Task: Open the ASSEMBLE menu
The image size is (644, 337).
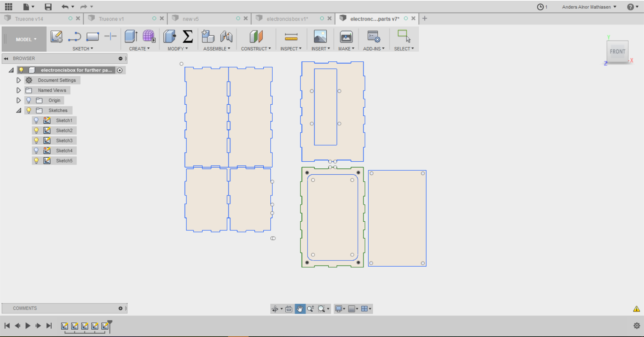Action: (217, 49)
